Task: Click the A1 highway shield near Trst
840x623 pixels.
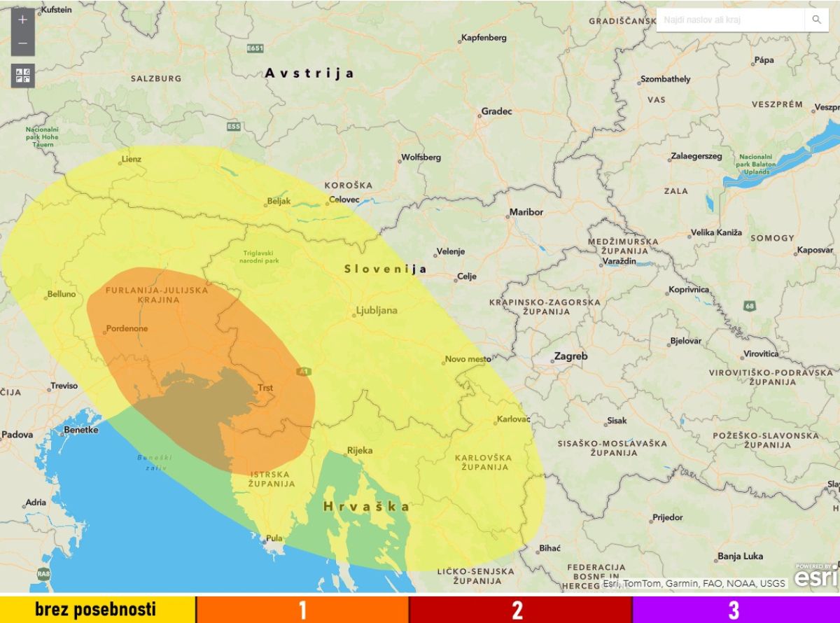Action: pos(303,371)
